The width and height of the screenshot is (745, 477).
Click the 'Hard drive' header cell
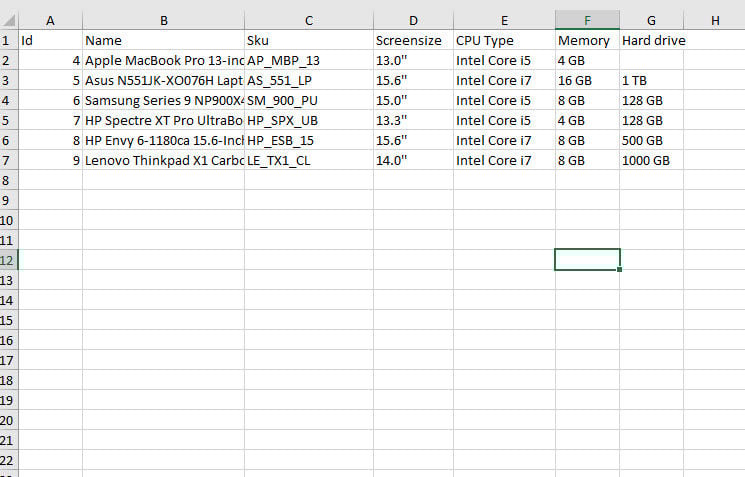651,40
